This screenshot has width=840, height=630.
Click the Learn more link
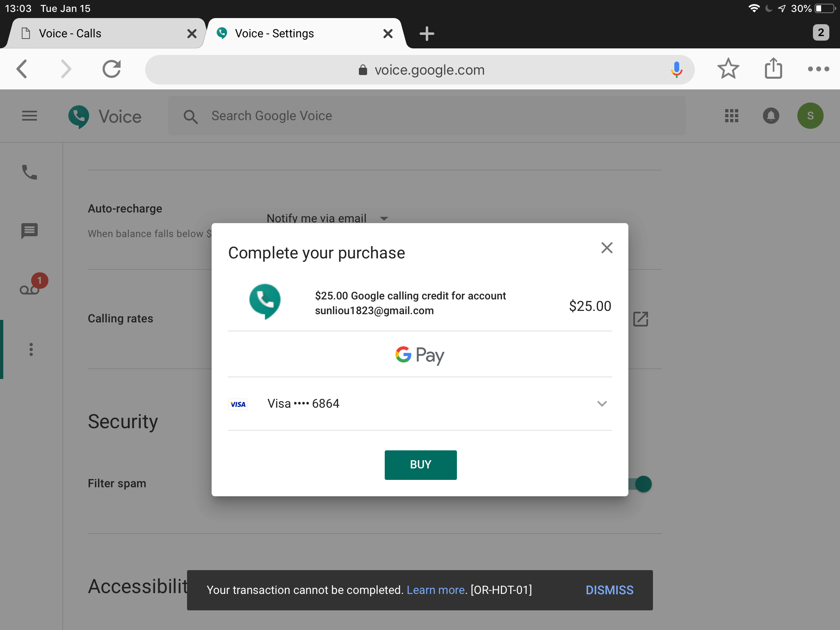(436, 590)
